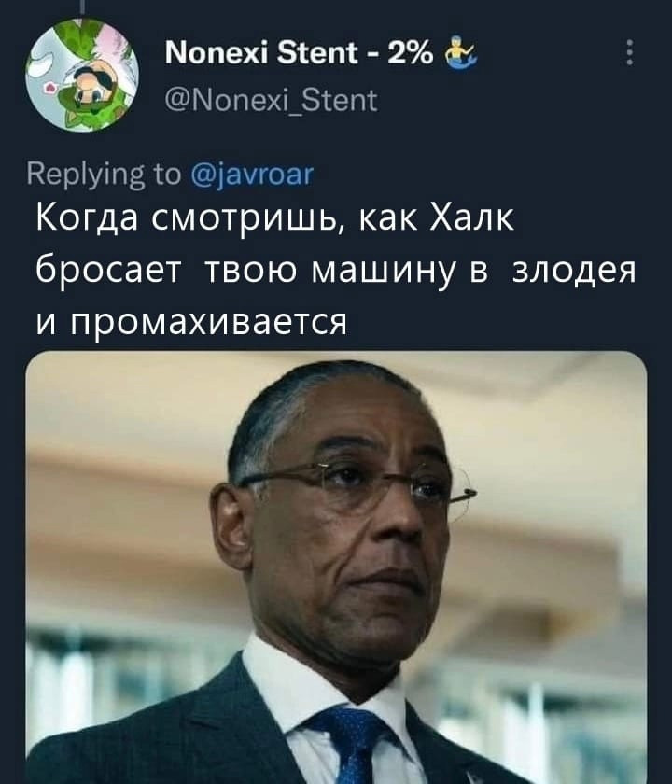Screen dimensions: 672x784
Task: Open the @javroar profile link
Action: (253, 175)
